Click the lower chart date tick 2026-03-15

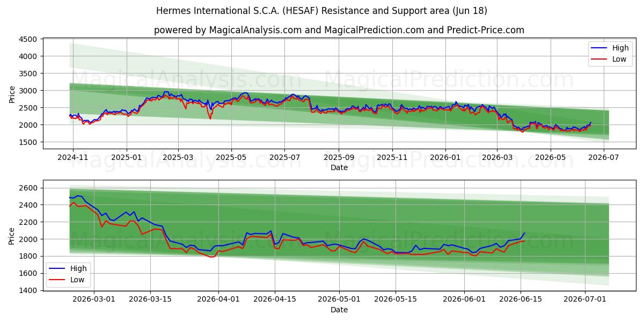[x=150, y=300]
